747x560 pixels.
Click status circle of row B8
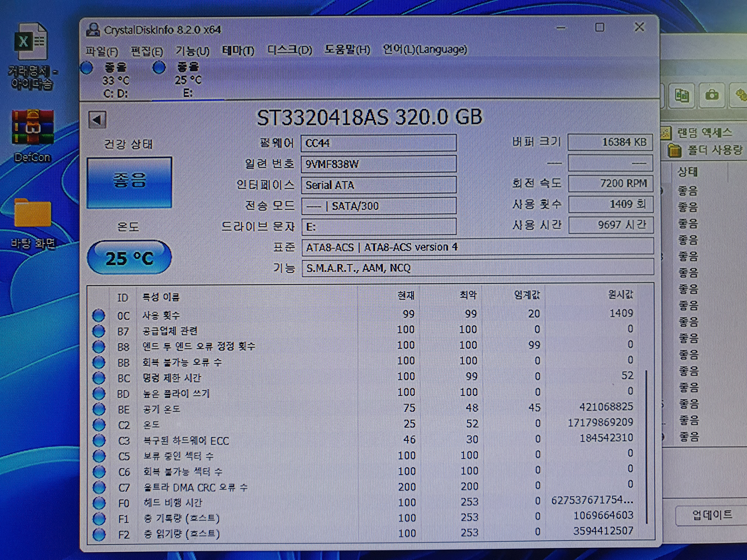click(99, 347)
